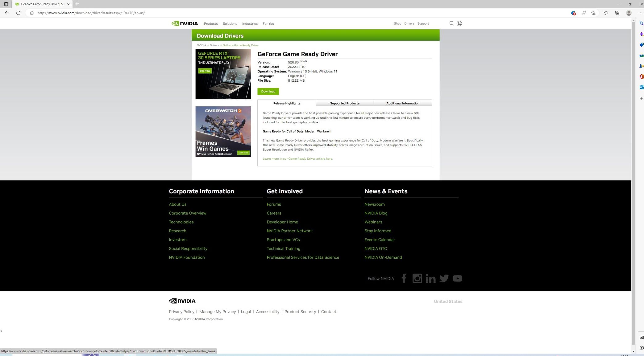Open the Game Ready Driver article link
Image resolution: width=644 pixels, height=356 pixels.
(x=298, y=159)
